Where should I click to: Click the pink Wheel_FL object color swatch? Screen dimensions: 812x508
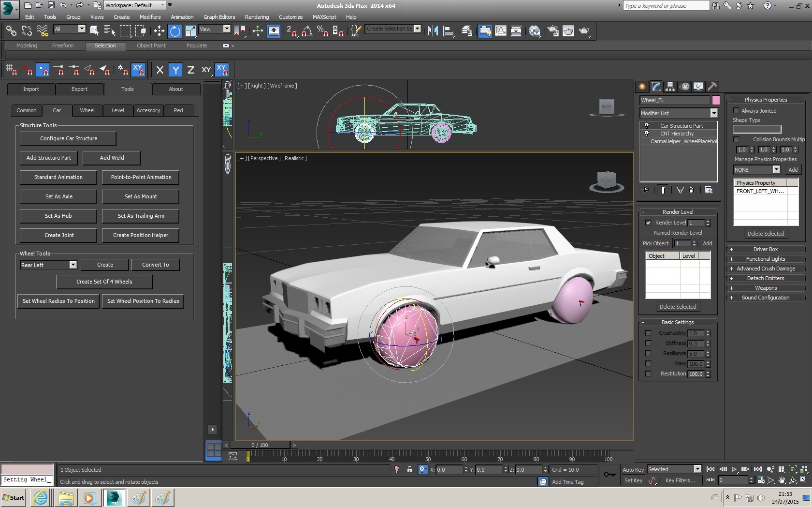[716, 100]
